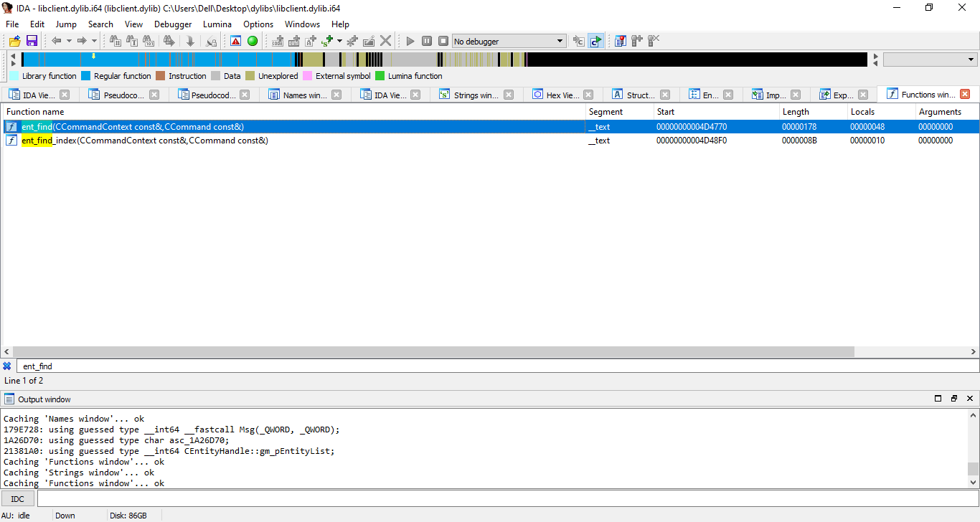
Task: Open the Lumina menu
Action: pyautogui.click(x=217, y=24)
